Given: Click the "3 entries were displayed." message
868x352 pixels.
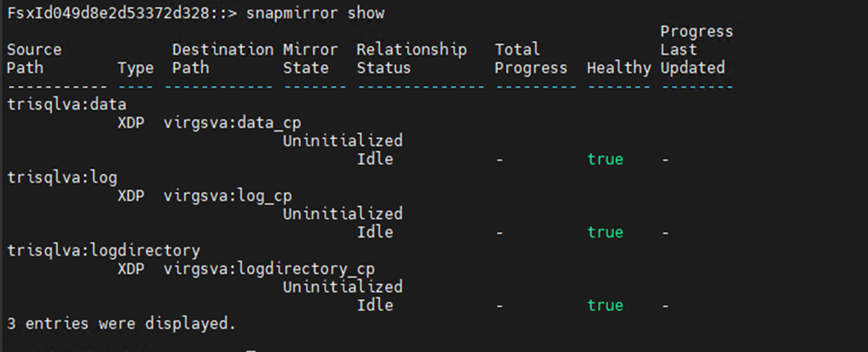Looking at the screenshot, I should click(x=121, y=323).
